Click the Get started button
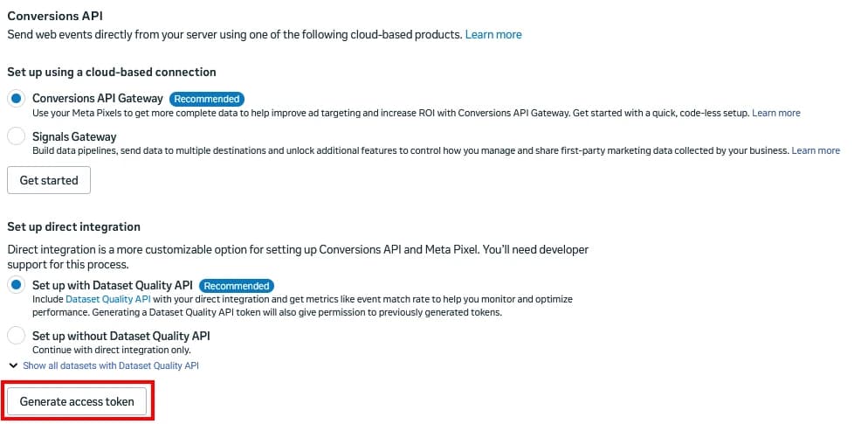 coord(49,180)
